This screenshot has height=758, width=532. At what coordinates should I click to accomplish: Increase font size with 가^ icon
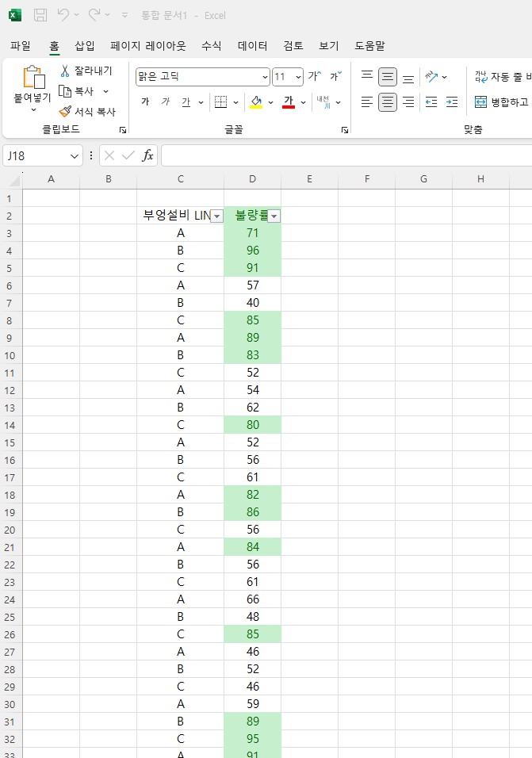click(x=315, y=76)
